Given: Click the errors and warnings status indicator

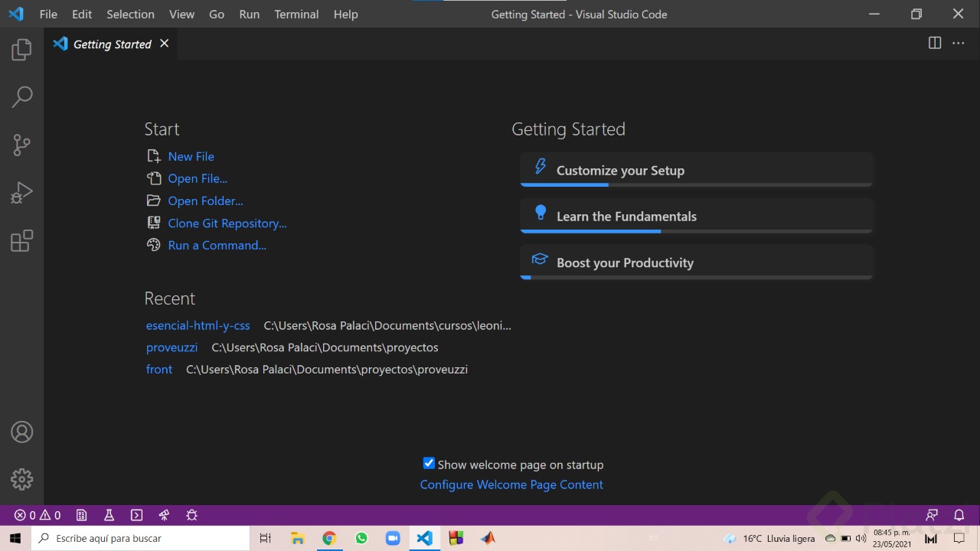Looking at the screenshot, I should click(x=38, y=515).
